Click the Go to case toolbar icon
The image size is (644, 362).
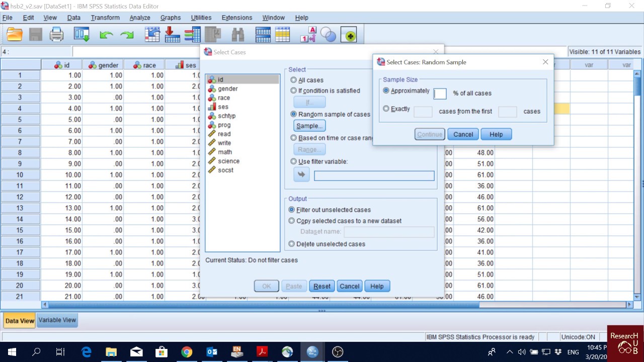[x=152, y=35]
